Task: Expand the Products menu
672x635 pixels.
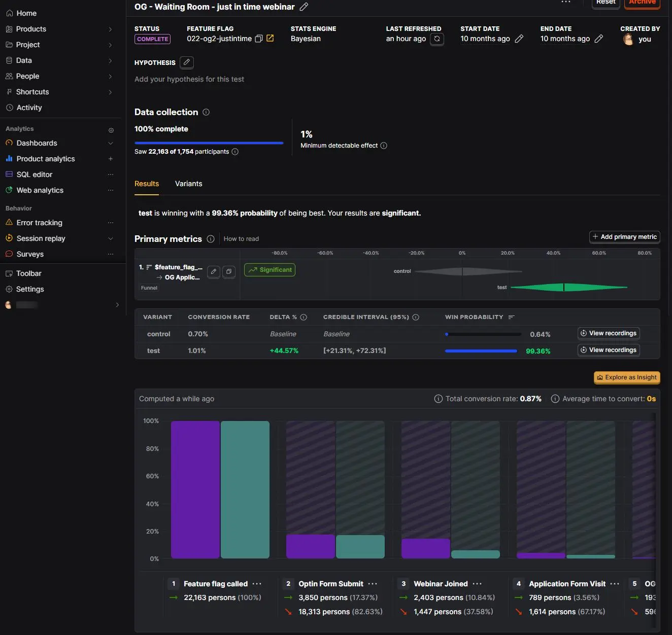Action: pos(110,29)
